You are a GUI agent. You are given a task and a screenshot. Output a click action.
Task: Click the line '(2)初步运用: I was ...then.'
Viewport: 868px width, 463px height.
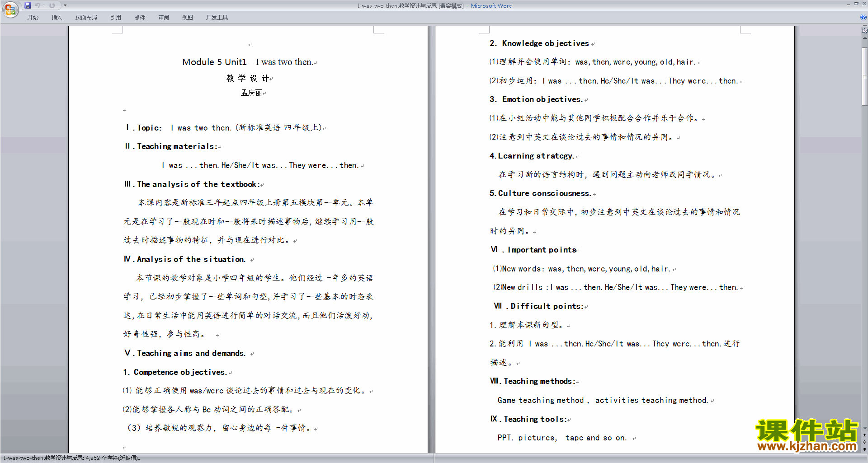(x=614, y=81)
